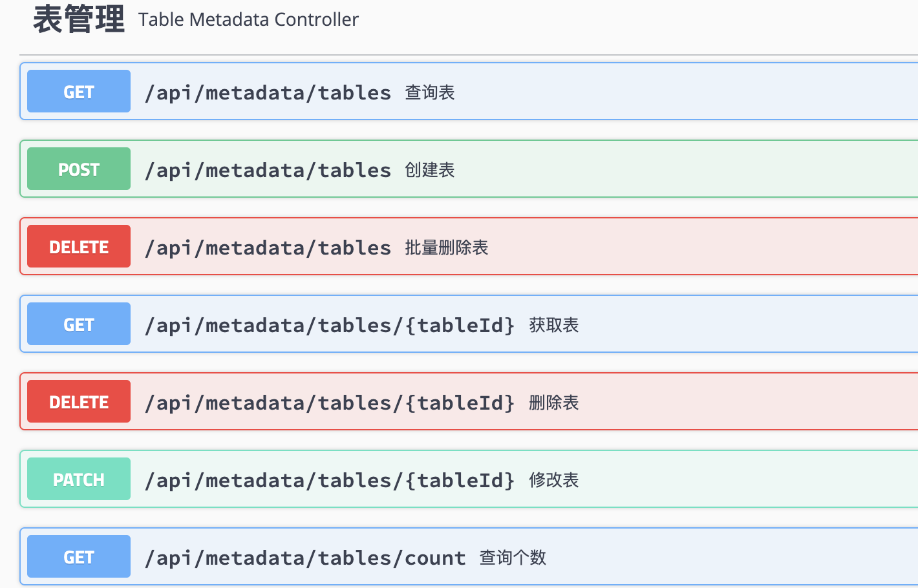Click the POST badge on 创建表 endpoint
Image resolution: width=918 pixels, height=588 pixels.
pos(78,169)
